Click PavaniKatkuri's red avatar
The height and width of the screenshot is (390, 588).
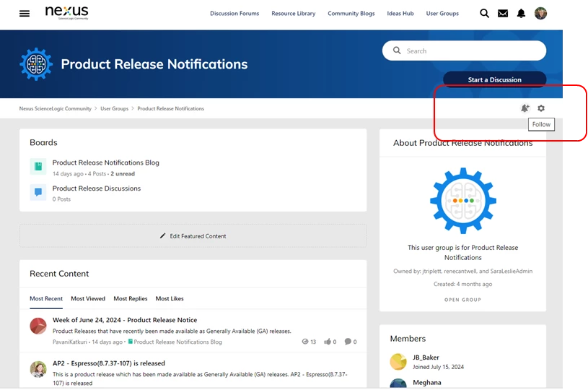pyautogui.click(x=38, y=326)
